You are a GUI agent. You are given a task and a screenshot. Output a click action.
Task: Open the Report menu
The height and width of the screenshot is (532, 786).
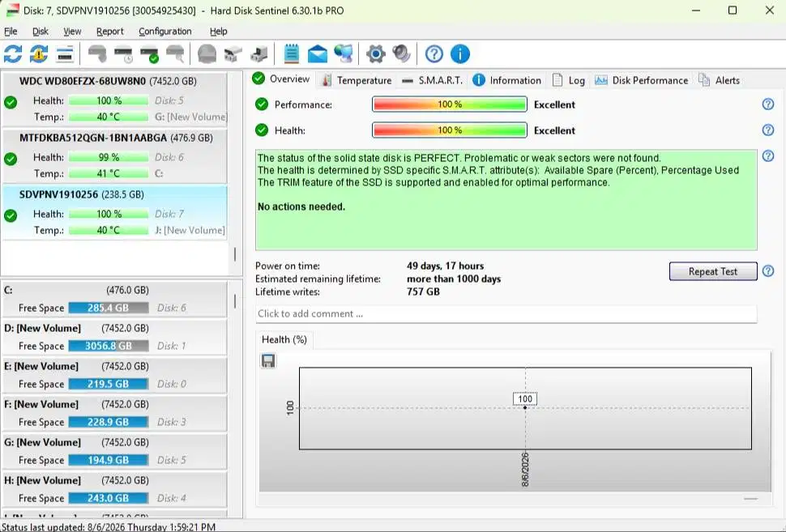tap(109, 31)
